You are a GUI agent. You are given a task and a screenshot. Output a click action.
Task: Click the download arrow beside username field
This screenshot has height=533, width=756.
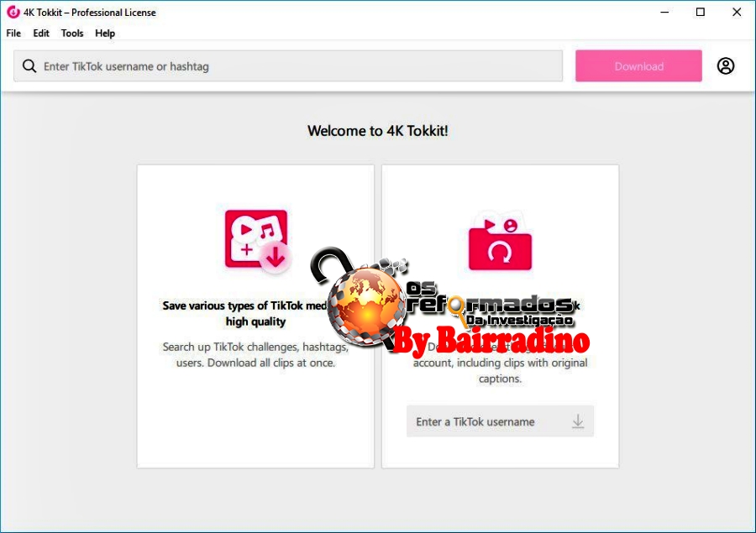pos(578,421)
